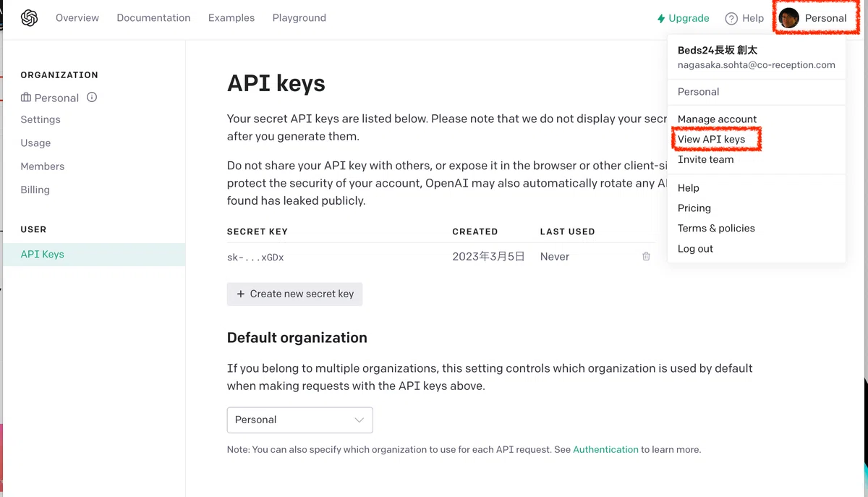Click the info icon next to Personal organization

[92, 97]
